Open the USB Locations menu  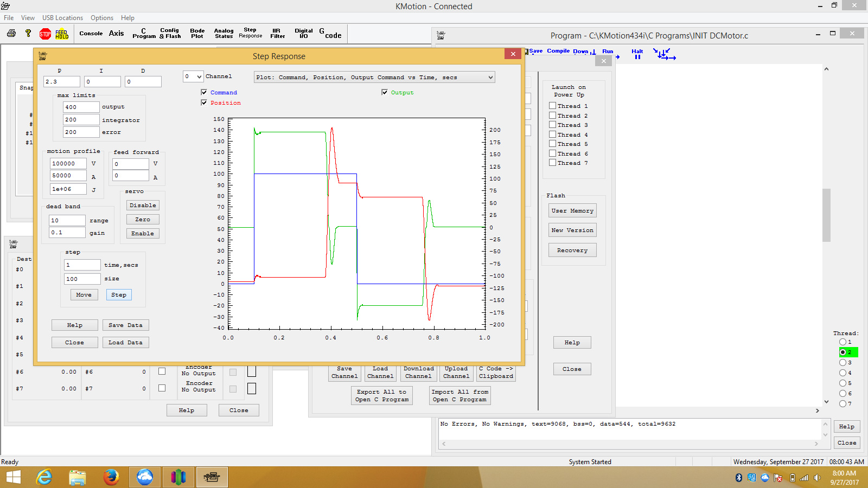[62, 18]
